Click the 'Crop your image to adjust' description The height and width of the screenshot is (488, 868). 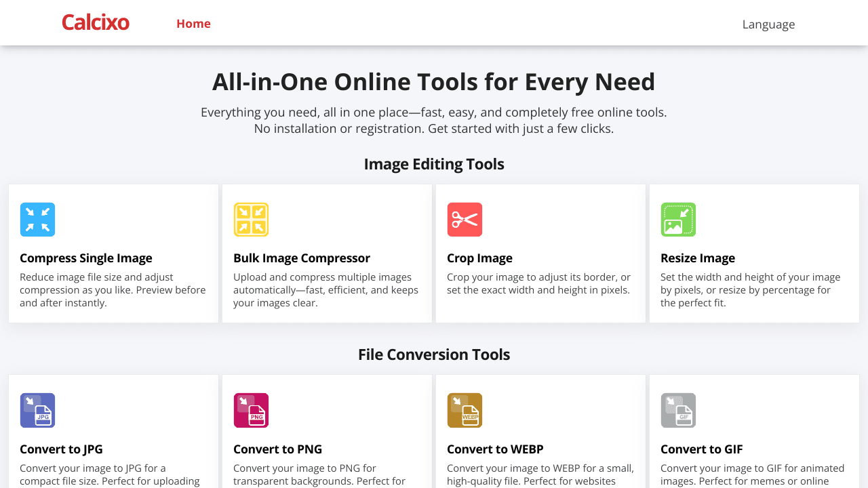539,283
